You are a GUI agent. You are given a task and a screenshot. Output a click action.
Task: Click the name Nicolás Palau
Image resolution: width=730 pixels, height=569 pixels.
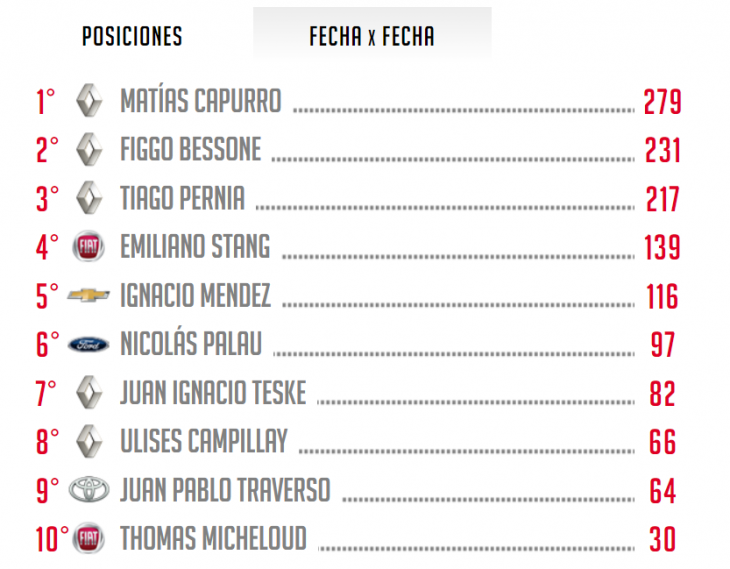click(191, 342)
